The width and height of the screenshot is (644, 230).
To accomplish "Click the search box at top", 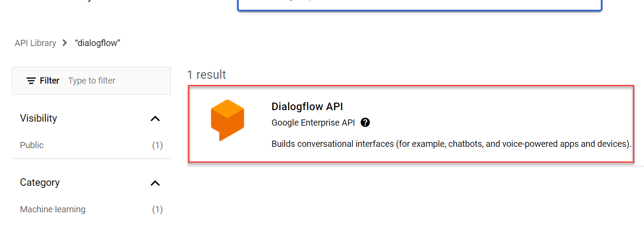I will click(x=419, y=4).
